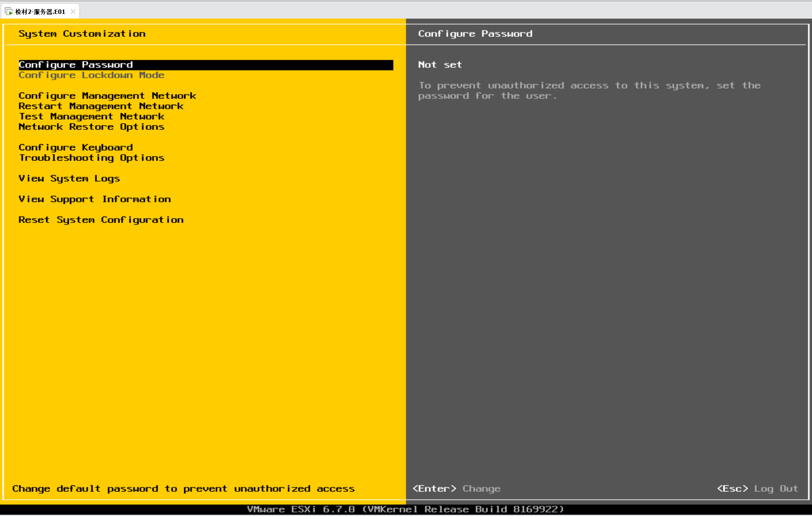The height and width of the screenshot is (516, 812).
Task: Click the Enter Change hint
Action: point(456,489)
